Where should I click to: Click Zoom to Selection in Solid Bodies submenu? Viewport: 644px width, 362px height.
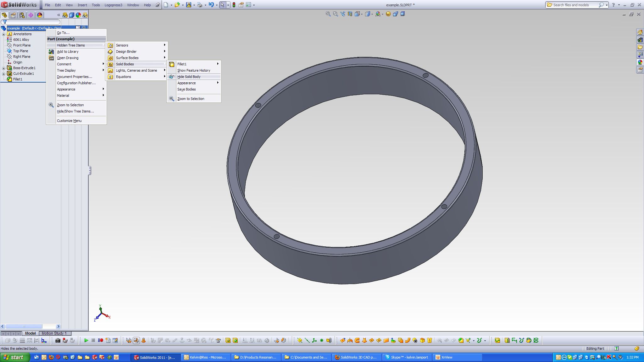194,99
